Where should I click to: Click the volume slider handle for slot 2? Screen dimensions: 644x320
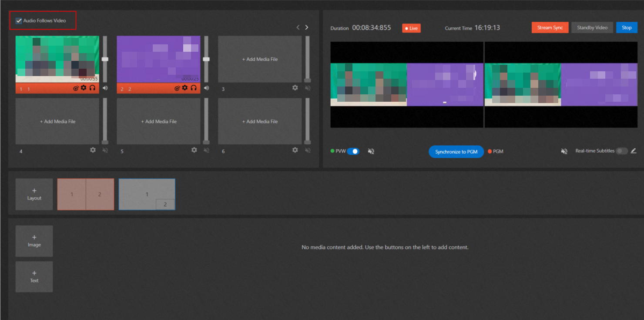[x=206, y=59]
